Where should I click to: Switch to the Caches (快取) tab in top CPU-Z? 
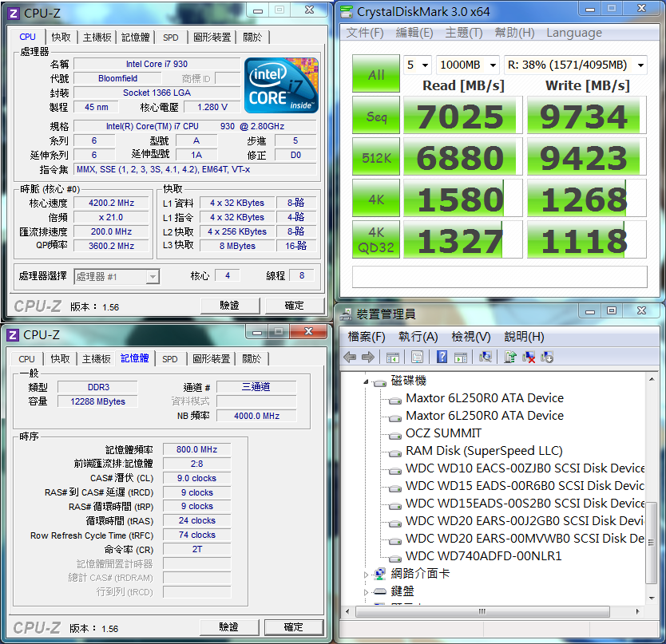[61, 38]
